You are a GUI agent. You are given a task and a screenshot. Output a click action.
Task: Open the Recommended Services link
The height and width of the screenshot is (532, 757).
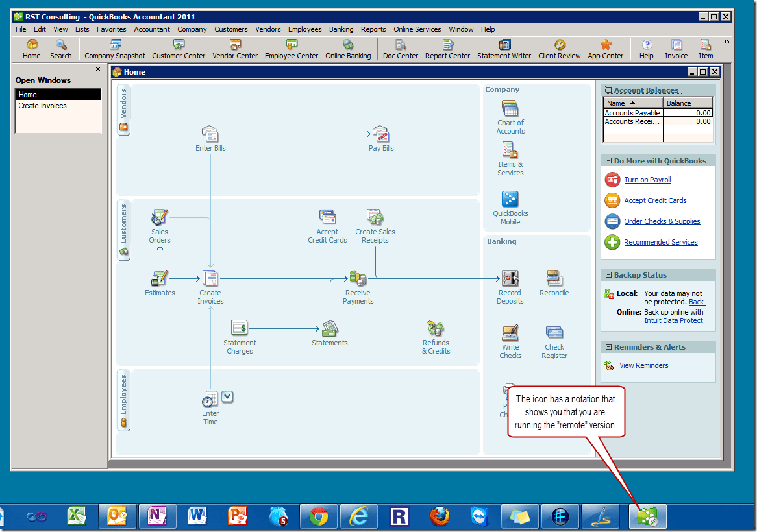tap(660, 242)
